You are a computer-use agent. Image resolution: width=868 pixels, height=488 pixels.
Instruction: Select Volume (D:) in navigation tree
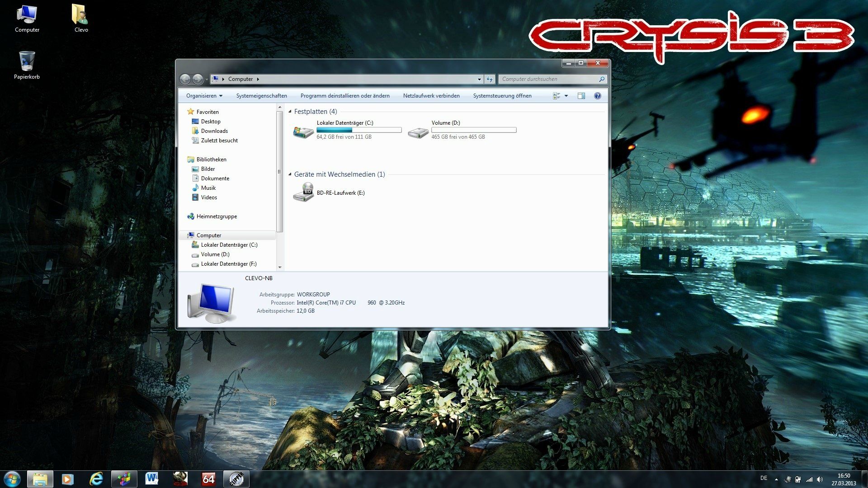coord(215,254)
